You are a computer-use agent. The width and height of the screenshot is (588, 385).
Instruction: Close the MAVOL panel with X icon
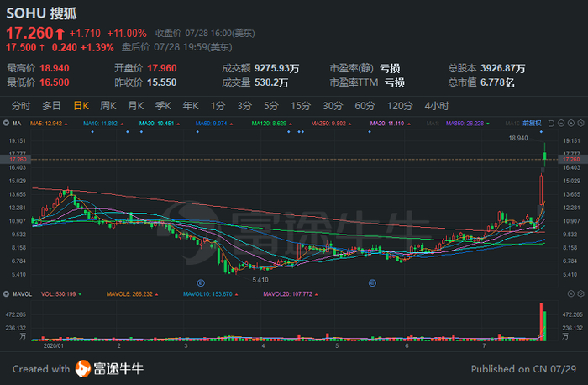tap(570, 294)
